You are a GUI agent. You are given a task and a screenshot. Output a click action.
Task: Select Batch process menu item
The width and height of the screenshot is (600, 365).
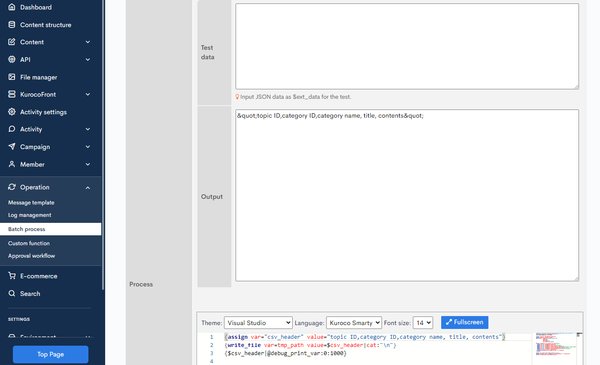click(x=51, y=229)
